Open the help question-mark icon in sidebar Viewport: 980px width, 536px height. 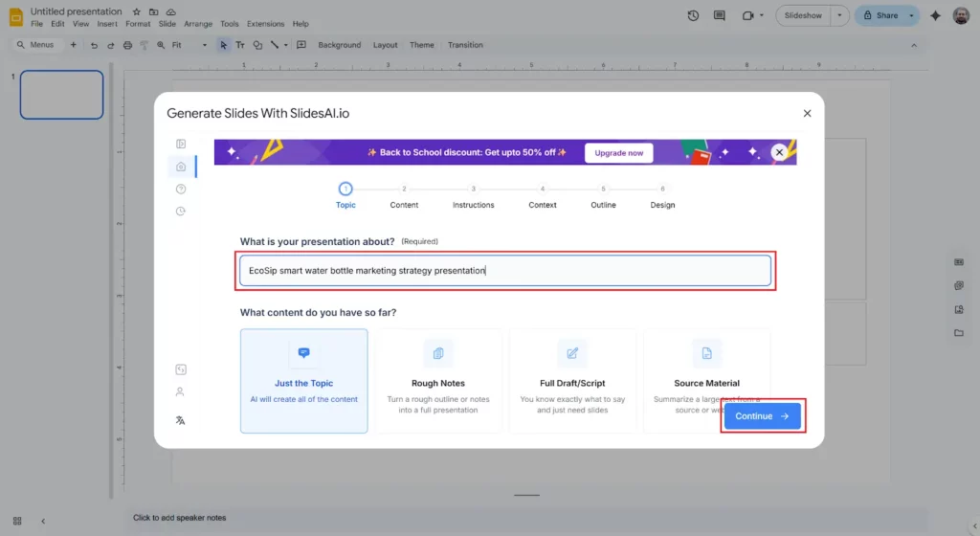181,190
